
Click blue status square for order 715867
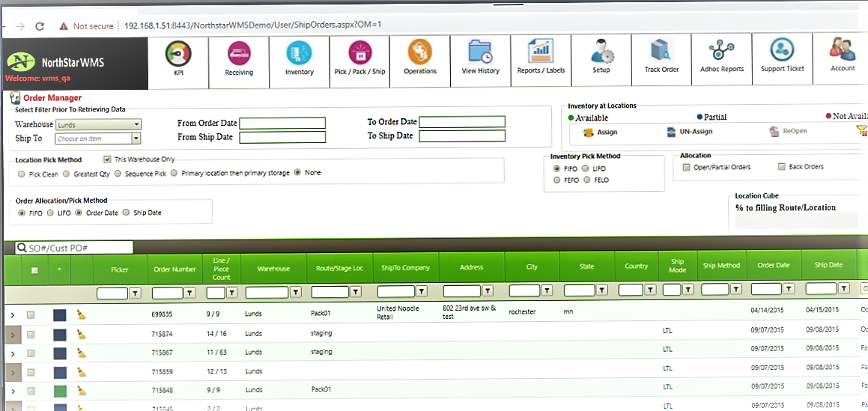(x=60, y=353)
